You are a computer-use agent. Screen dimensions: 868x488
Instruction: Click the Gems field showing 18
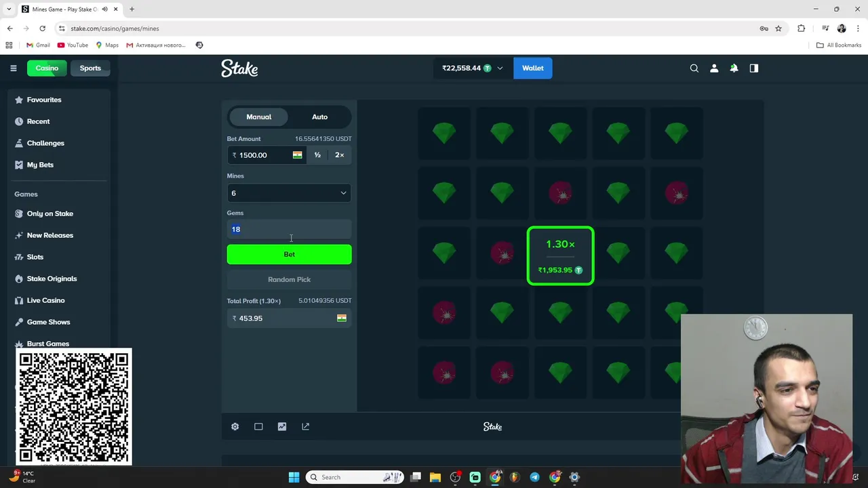click(x=289, y=229)
